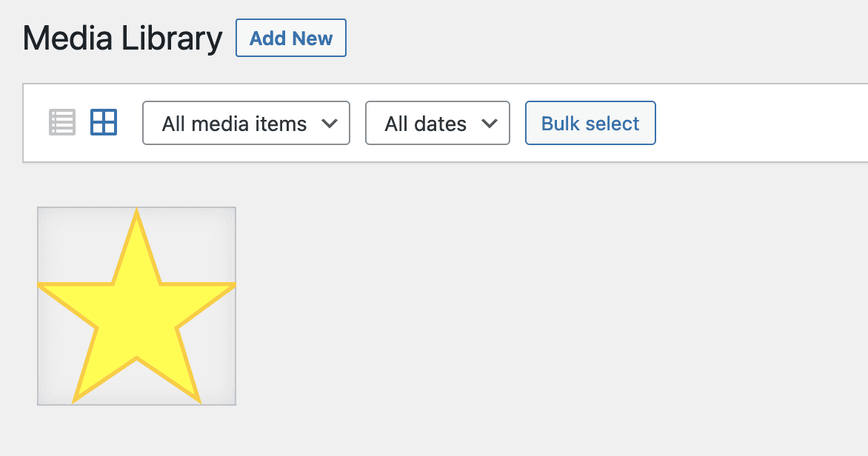Viewport: 868px width, 456px height.
Task: Upload a new media file via Add New
Action: (x=290, y=38)
